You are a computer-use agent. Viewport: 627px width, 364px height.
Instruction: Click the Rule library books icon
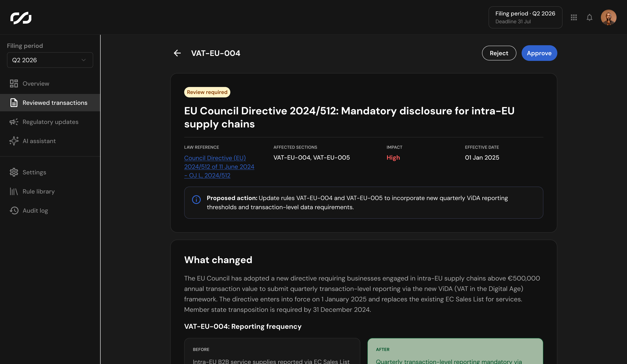point(14,191)
